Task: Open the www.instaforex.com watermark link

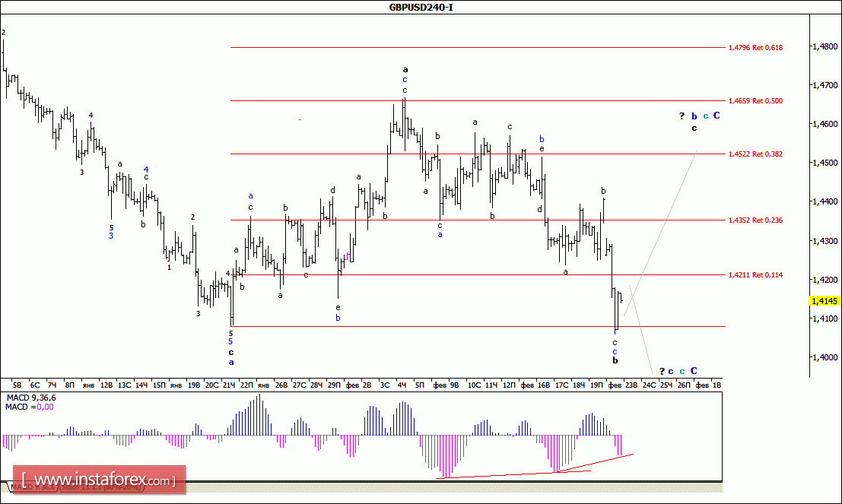Action: 100,480
